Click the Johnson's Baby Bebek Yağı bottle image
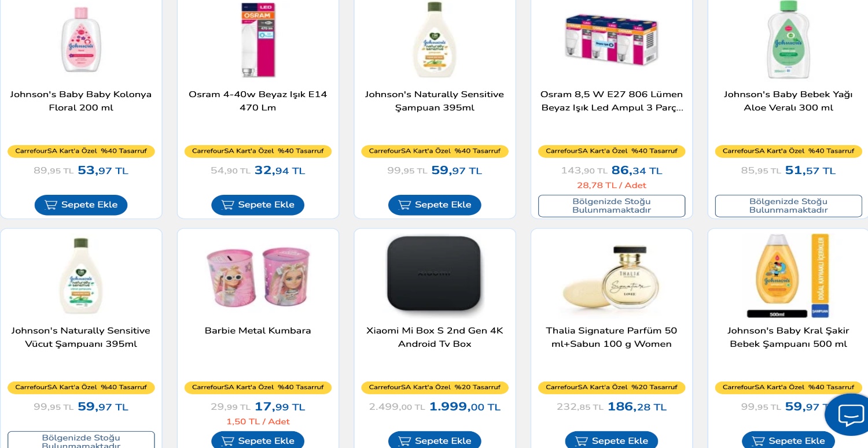Screen dimensions: 868x448 pos(788,40)
